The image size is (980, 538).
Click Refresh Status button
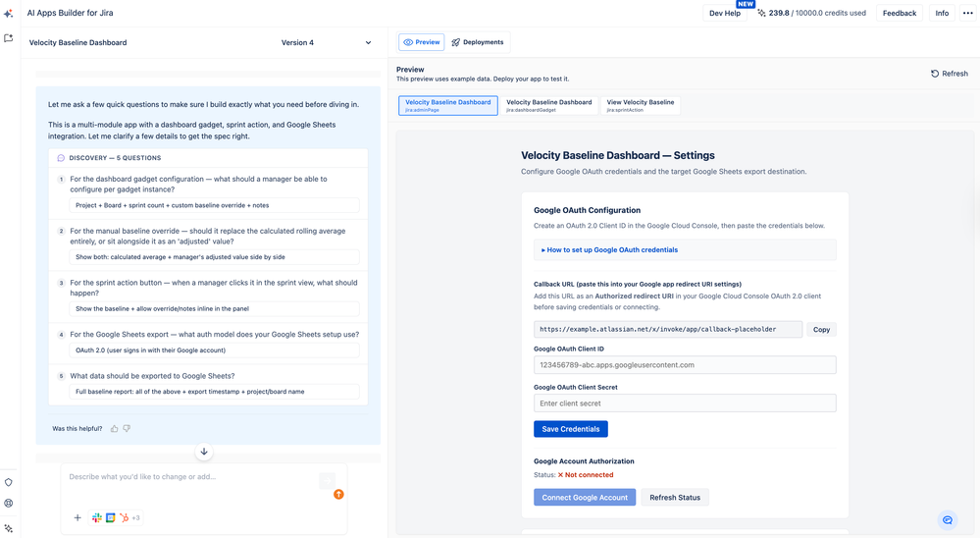pos(675,498)
